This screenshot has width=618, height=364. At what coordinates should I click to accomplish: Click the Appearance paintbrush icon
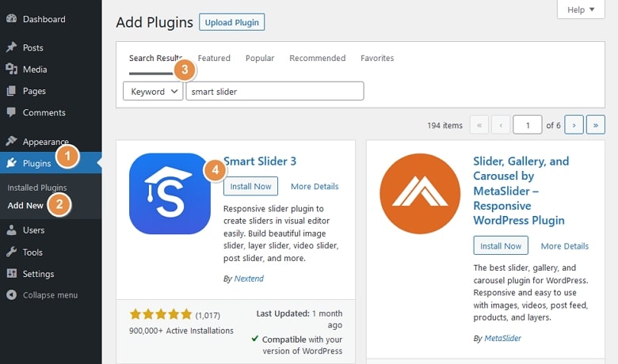click(11, 141)
